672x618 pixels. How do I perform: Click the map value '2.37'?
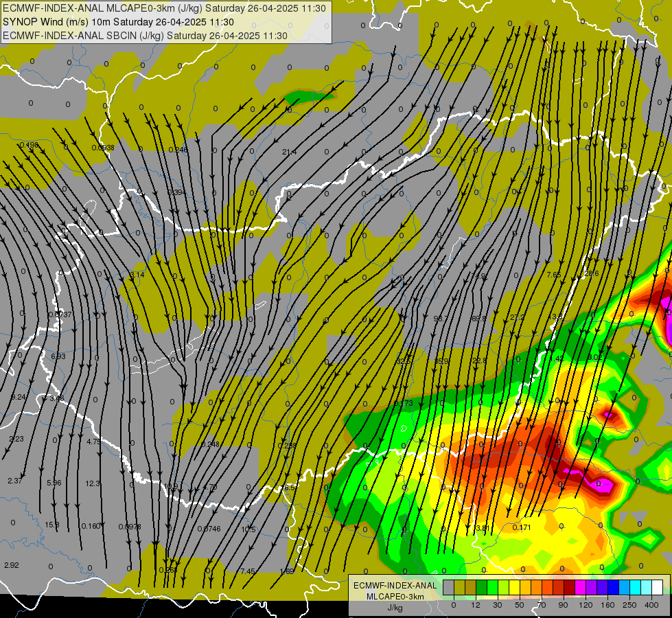15,481
